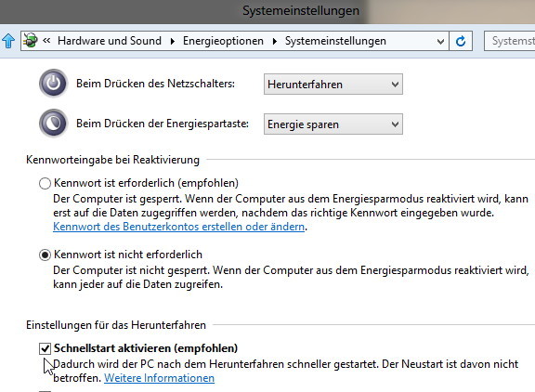Open the Herunterfahren power button dropdown

point(333,85)
